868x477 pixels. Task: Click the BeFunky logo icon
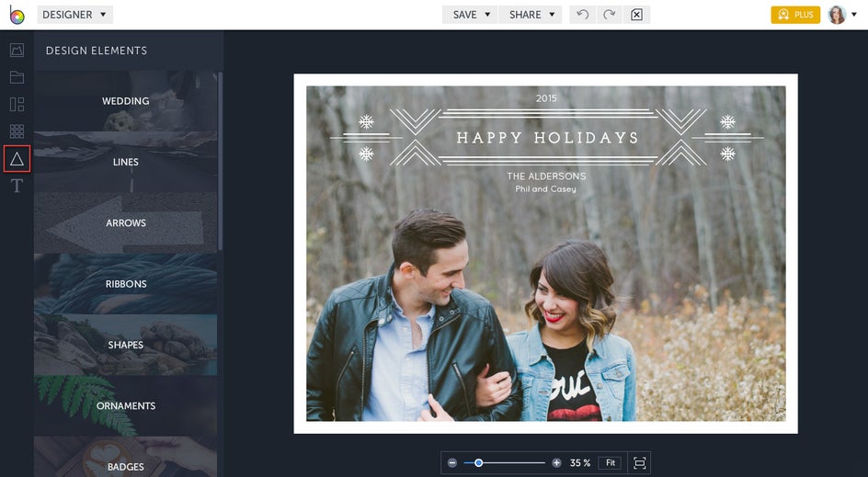coord(17,15)
